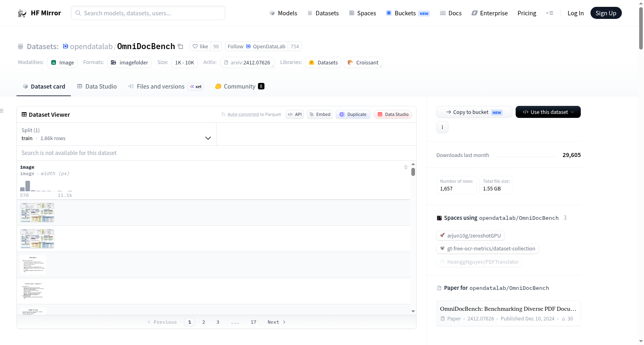Click the Dataset Viewer table icon
Viewport: 644px width, 345px height.
coord(24,115)
